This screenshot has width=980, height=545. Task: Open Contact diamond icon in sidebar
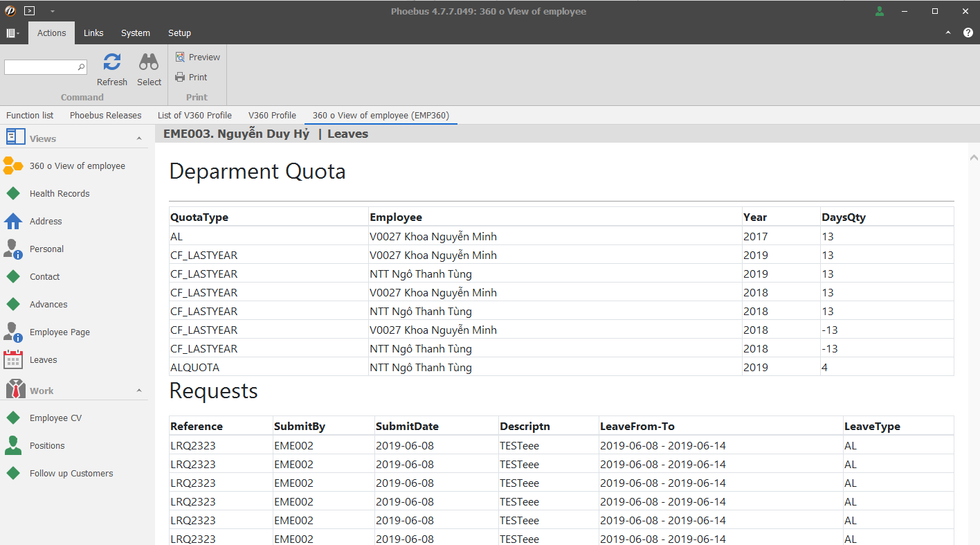(x=13, y=277)
